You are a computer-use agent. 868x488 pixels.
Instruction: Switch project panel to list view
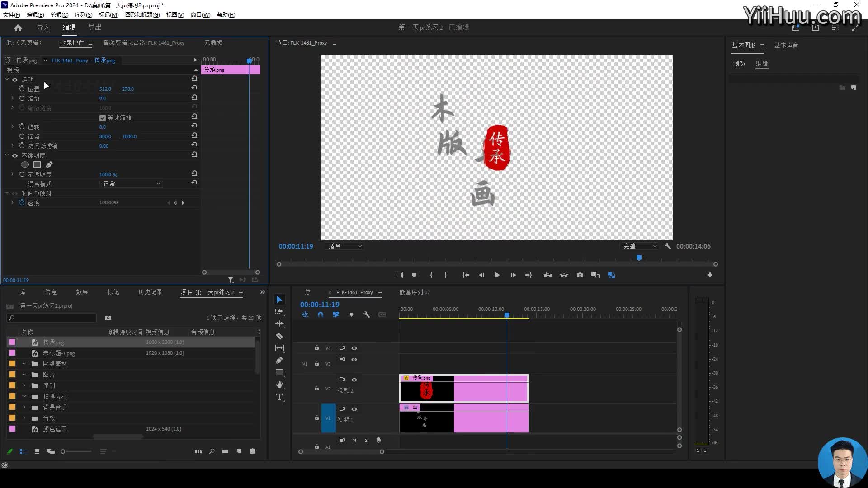(x=24, y=451)
